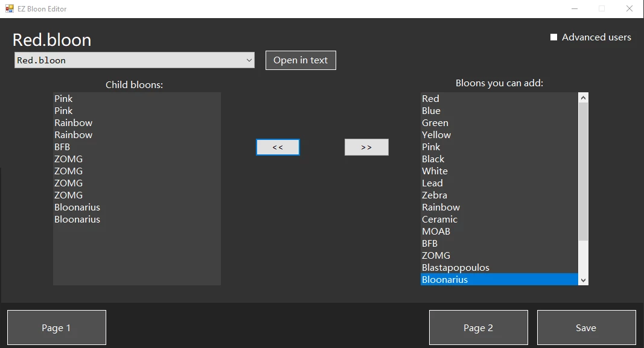
Task: Select the first ZOMG child bloon
Action: [137, 159]
